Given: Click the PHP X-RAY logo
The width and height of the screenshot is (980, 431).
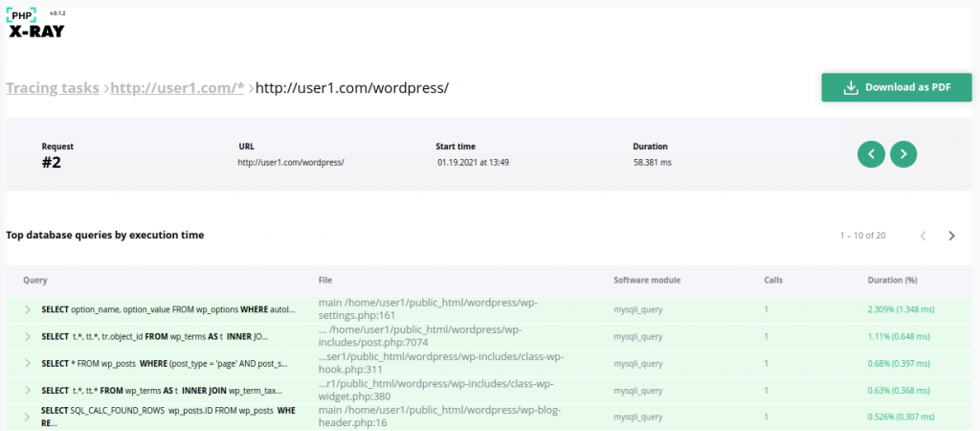Looking at the screenshot, I should tap(36, 23).
